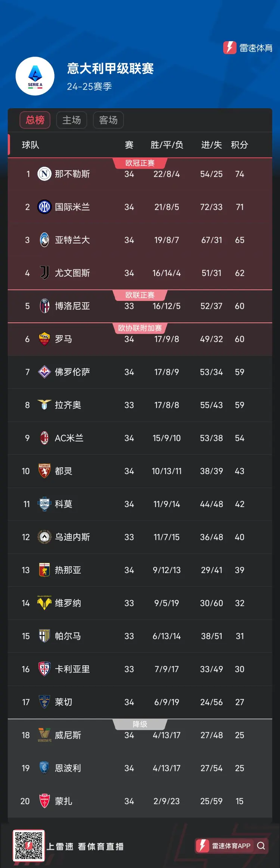The width and height of the screenshot is (280, 868).
Task: Tap the AC Milan team crest
Action: click(x=44, y=438)
